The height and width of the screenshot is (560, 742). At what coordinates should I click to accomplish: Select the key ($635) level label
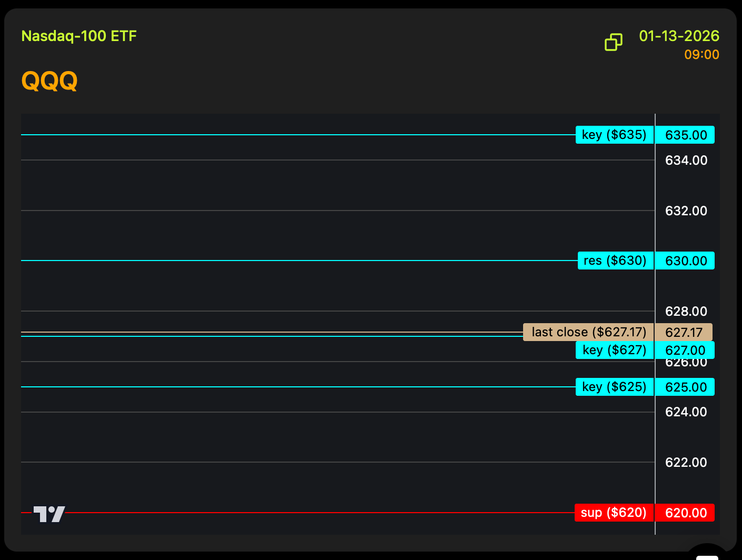click(614, 135)
